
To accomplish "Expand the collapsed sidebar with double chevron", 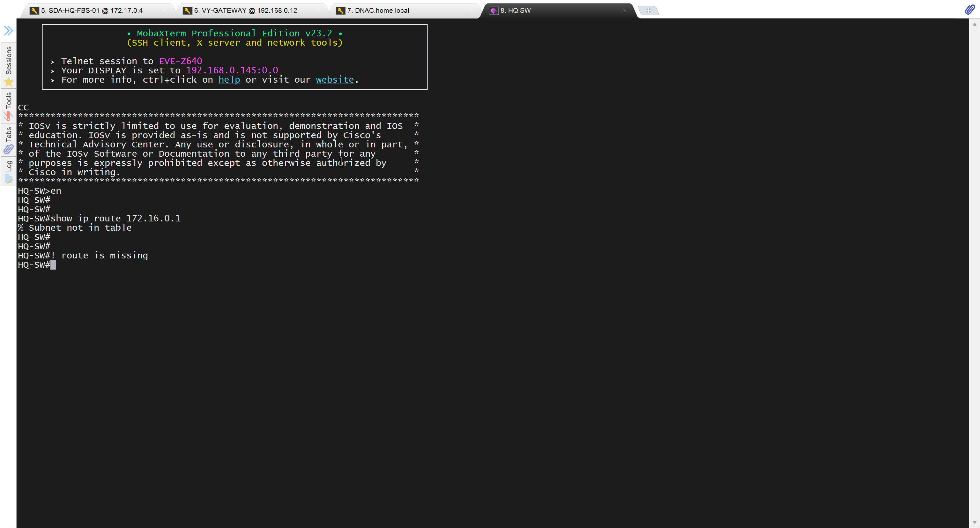I will coord(8,30).
